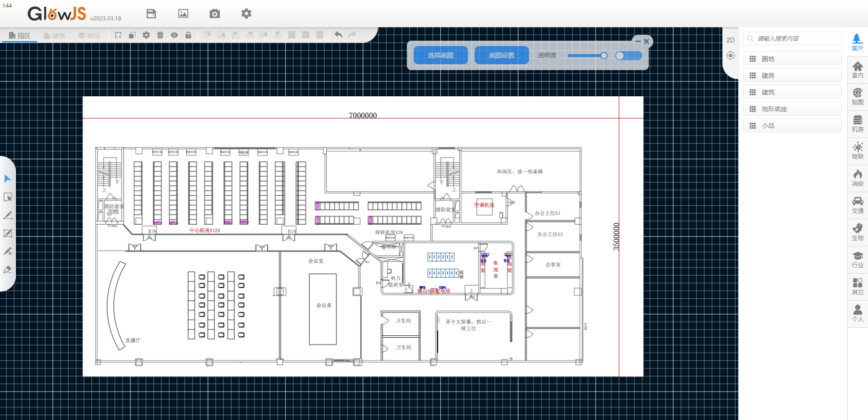Open the 机房 sidebar category
The height and width of the screenshot is (420, 868).
(x=858, y=124)
